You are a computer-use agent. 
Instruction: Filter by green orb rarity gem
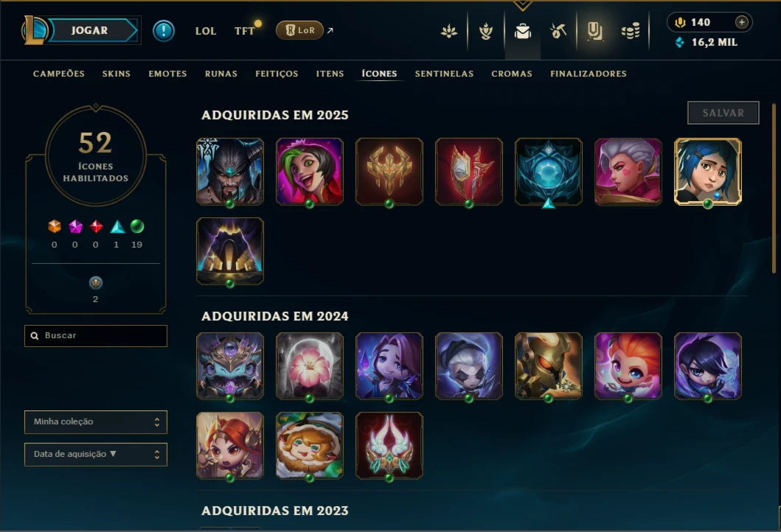tap(137, 226)
